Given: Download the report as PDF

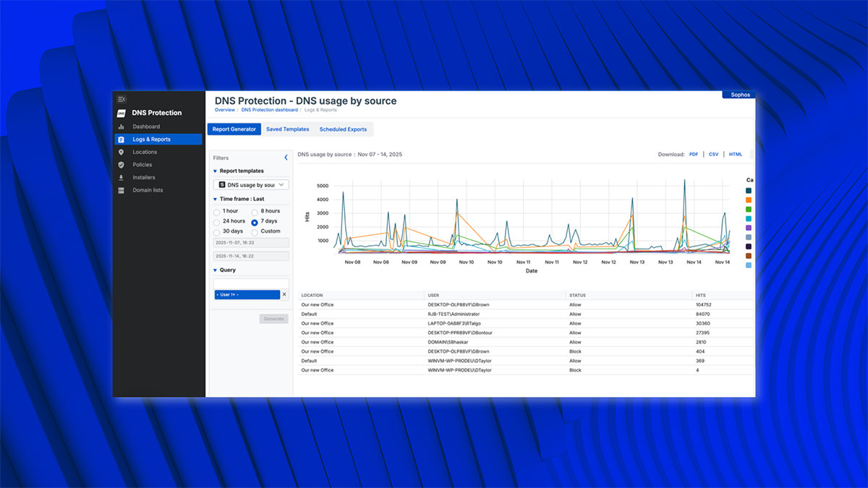Looking at the screenshot, I should 694,154.
